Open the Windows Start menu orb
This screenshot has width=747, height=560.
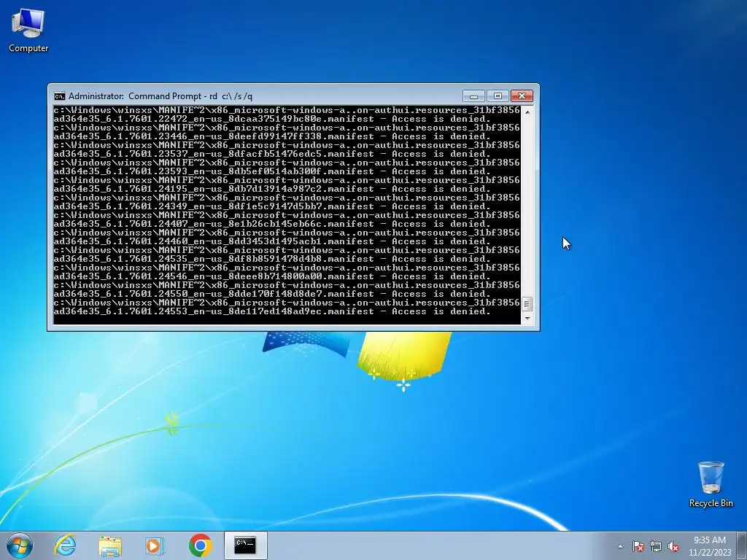pyautogui.click(x=20, y=545)
